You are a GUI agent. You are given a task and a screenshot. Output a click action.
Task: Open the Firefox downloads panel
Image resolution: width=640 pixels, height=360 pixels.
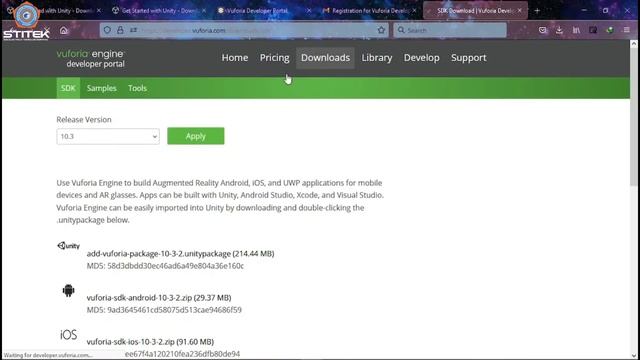point(559,30)
